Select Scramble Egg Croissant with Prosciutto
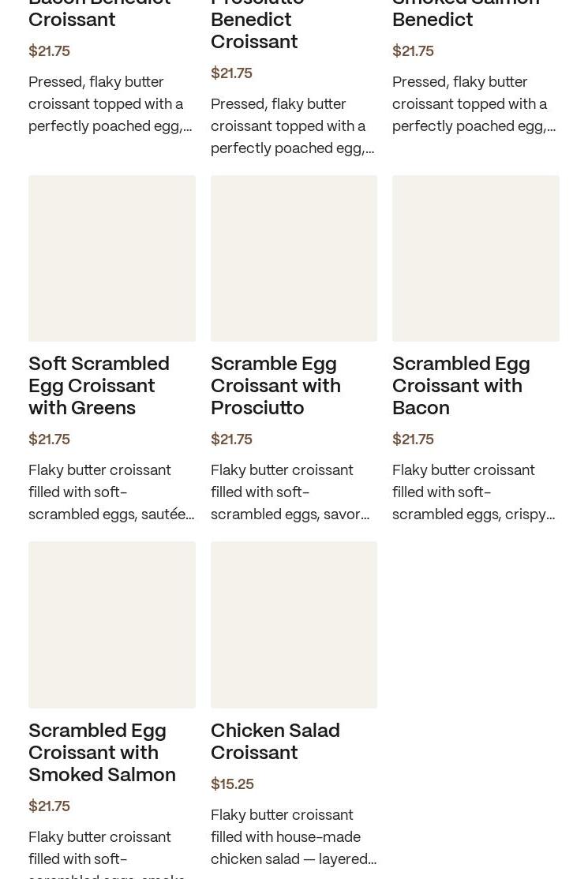The image size is (588, 879). tap(275, 386)
